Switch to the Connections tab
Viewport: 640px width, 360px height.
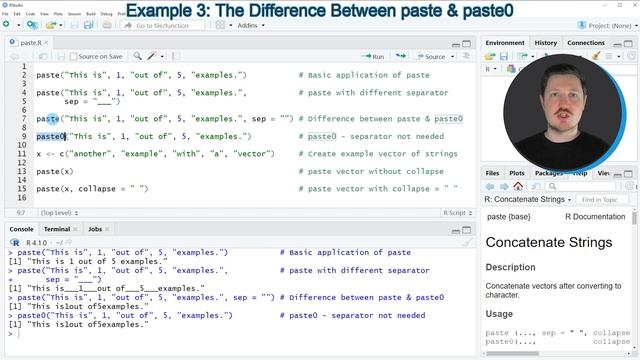[586, 42]
